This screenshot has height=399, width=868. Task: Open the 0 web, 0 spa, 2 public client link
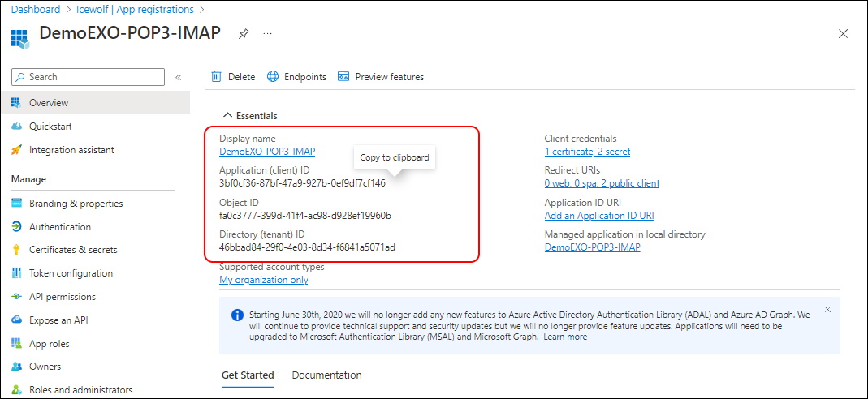(x=602, y=183)
